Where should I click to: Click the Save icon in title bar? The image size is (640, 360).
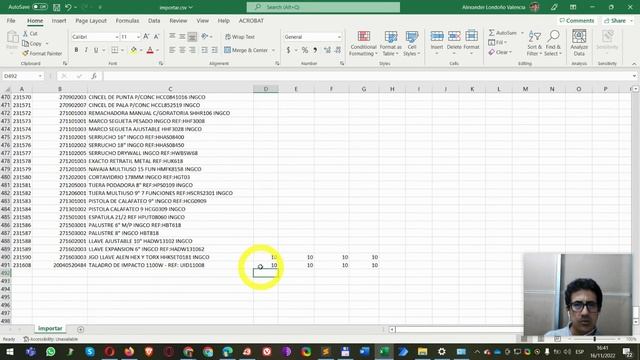pos(57,7)
